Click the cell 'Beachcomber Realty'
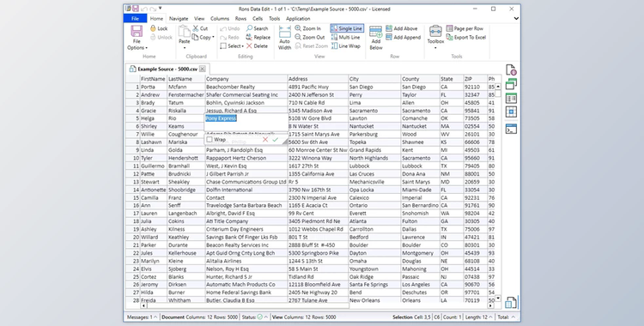The width and height of the screenshot is (644, 326). pos(246,87)
